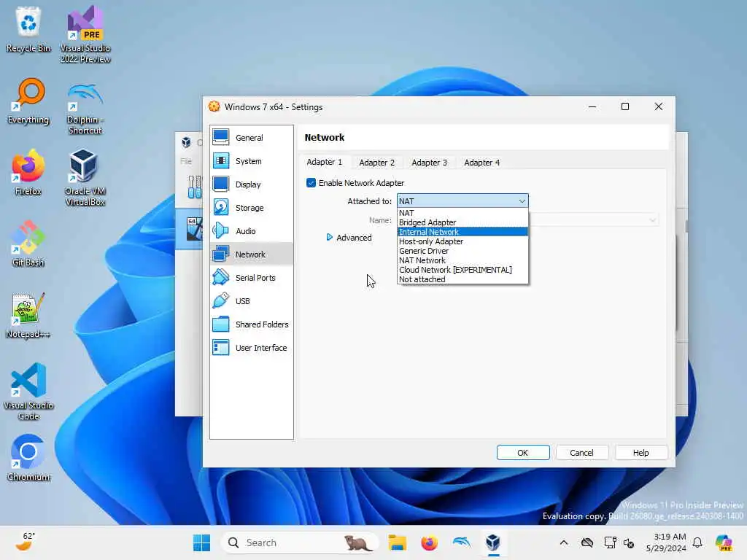Show hidden system tray icons

tap(564, 542)
